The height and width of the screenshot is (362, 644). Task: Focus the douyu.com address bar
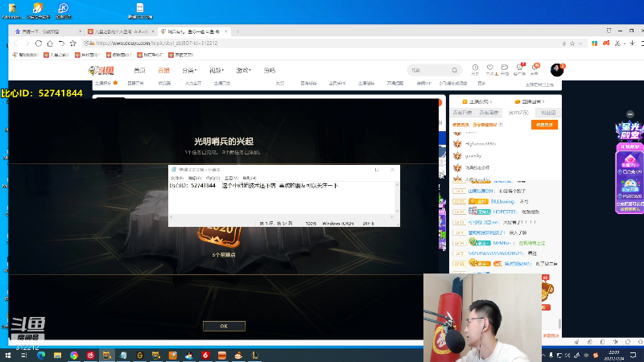320,43
